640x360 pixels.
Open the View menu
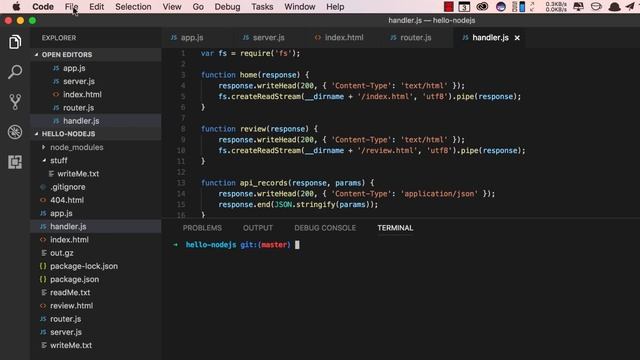(172, 7)
